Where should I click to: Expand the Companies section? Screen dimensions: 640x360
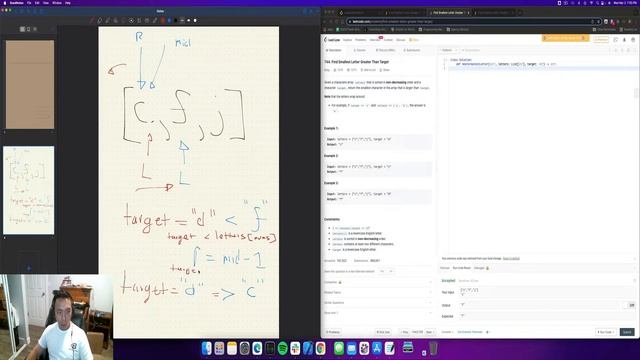point(378,282)
